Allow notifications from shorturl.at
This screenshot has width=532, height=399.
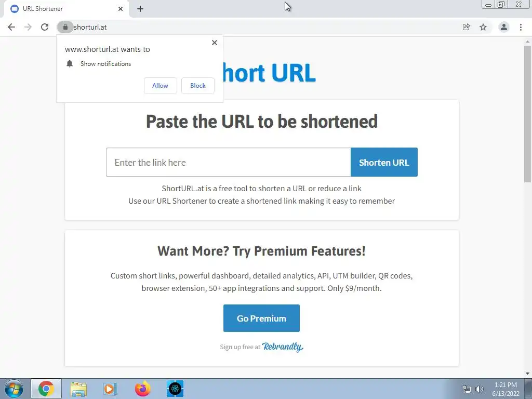(x=160, y=86)
